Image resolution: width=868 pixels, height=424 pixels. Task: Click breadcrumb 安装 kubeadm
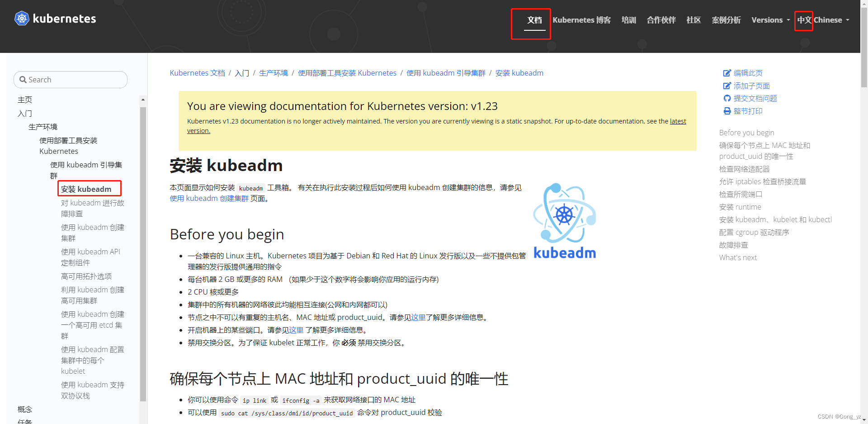coord(519,73)
